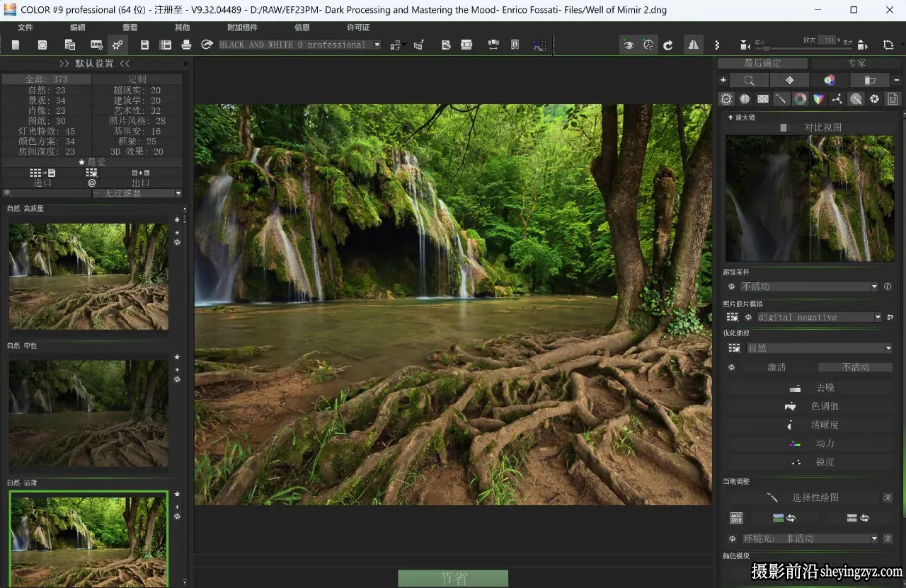Screen dimensions: 906x588
Task: Open a new file using the blank page icon
Action: 16,45
